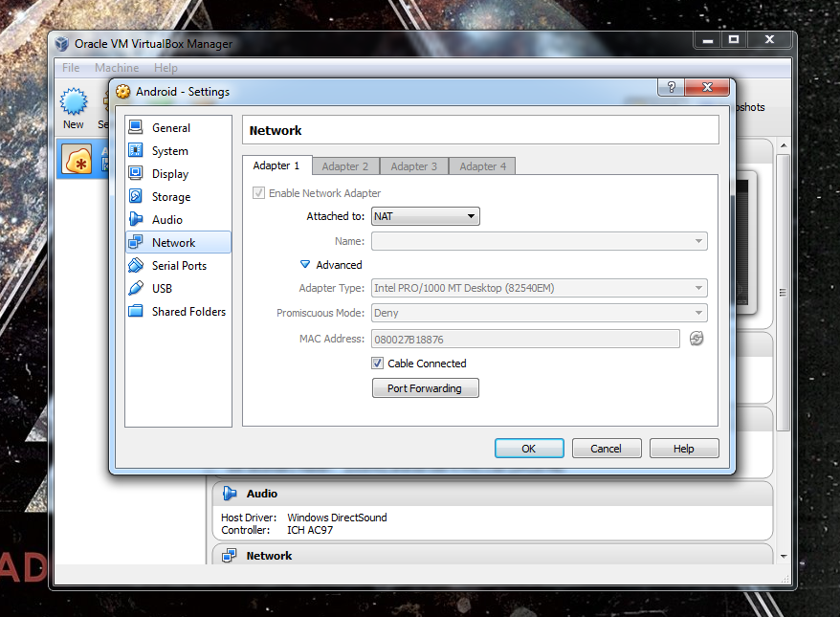The height and width of the screenshot is (617, 840).
Task: Switch to the Adapter 2 tab
Action: point(345,166)
